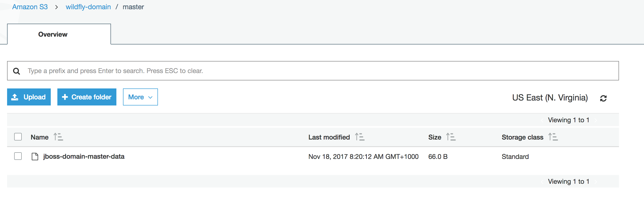Switch to the Overview tab

(x=52, y=34)
